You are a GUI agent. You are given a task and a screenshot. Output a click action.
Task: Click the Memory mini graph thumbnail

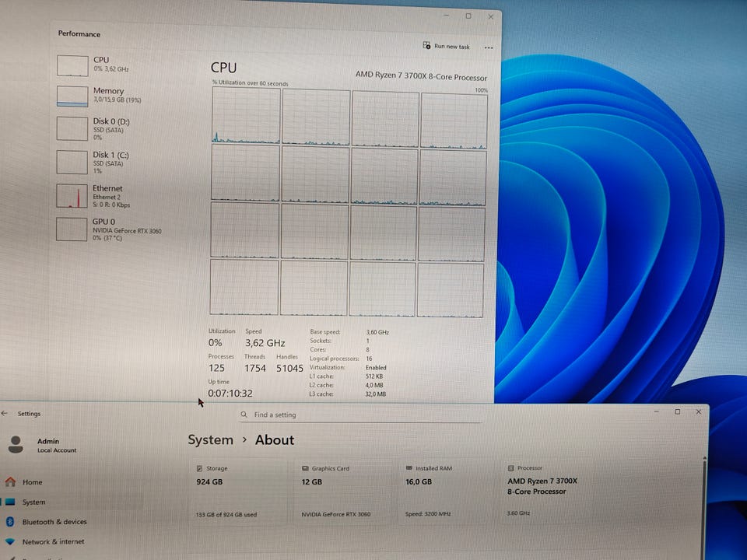[72, 96]
